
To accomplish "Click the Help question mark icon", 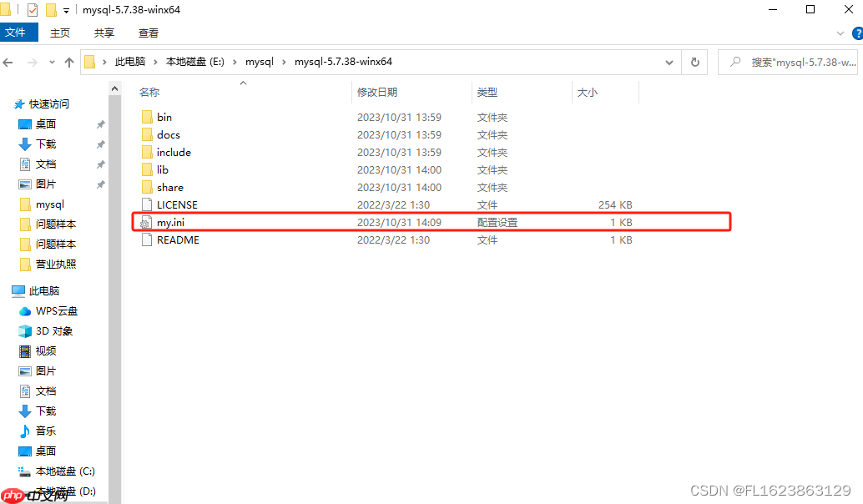I will pos(858,33).
